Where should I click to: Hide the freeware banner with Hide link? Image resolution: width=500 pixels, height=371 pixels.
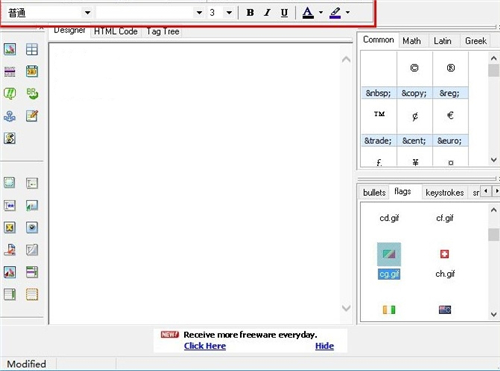(x=324, y=346)
